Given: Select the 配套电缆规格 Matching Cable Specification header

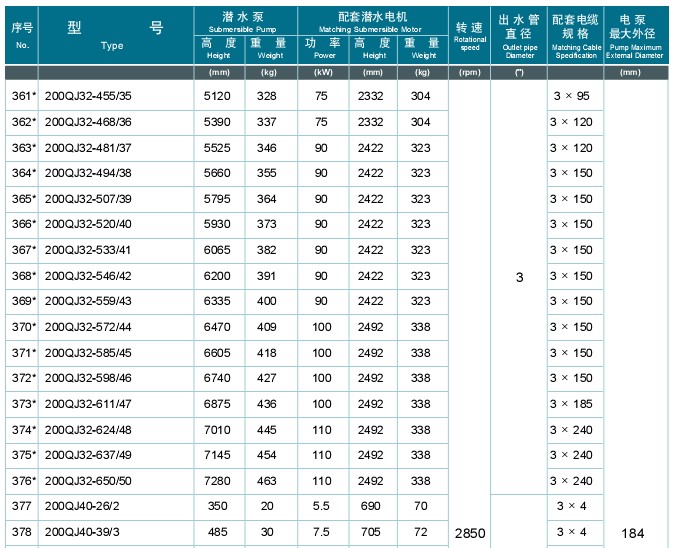Looking at the screenshot, I should 575,36.
